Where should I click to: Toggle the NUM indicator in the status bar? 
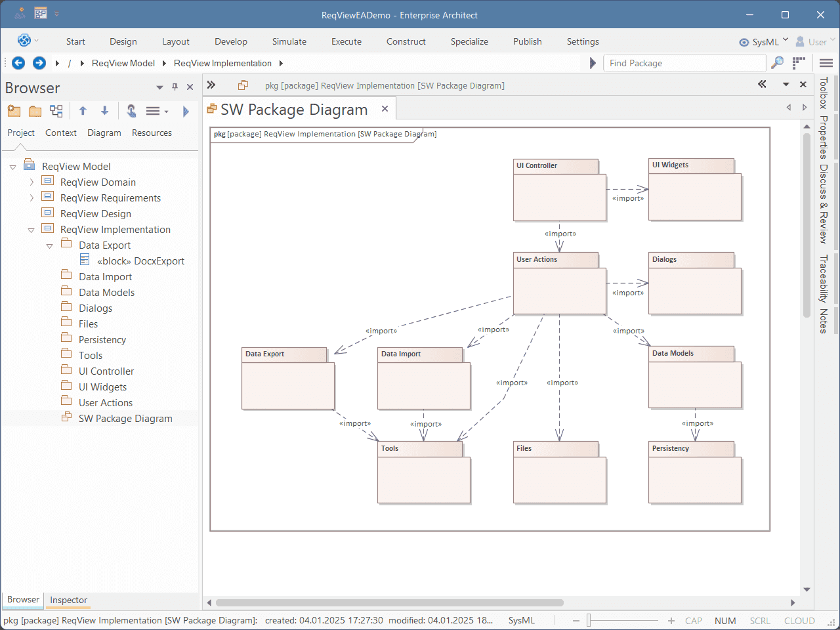point(725,620)
